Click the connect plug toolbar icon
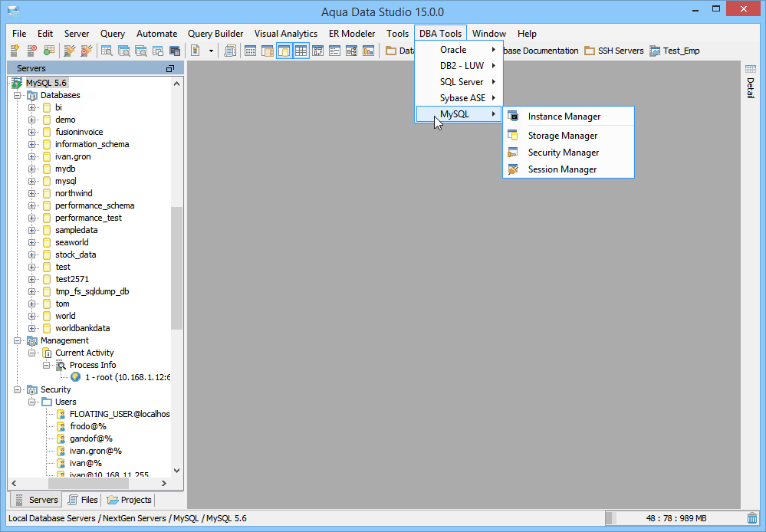Image resolution: width=766 pixels, height=532 pixels. pyautogui.click(x=70, y=51)
